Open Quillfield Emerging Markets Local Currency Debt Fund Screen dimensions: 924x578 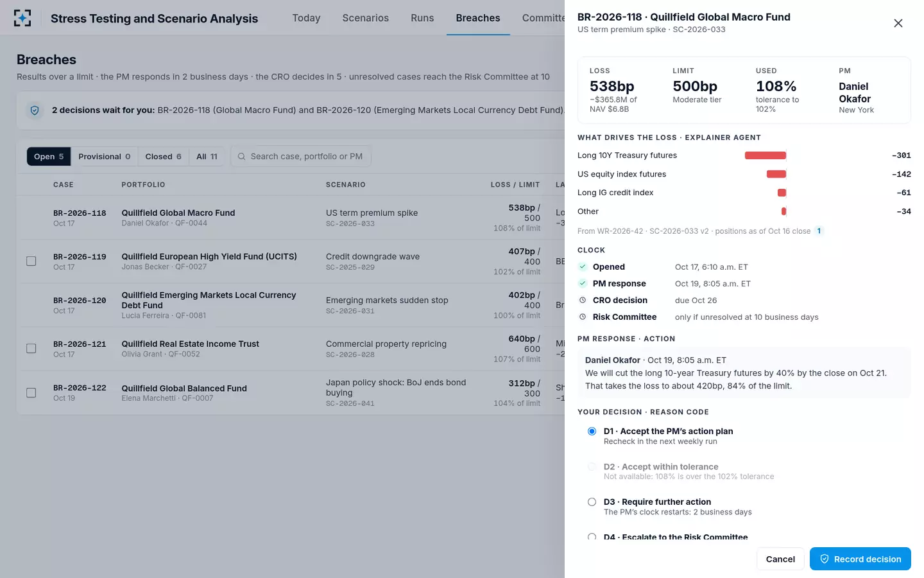(x=209, y=300)
